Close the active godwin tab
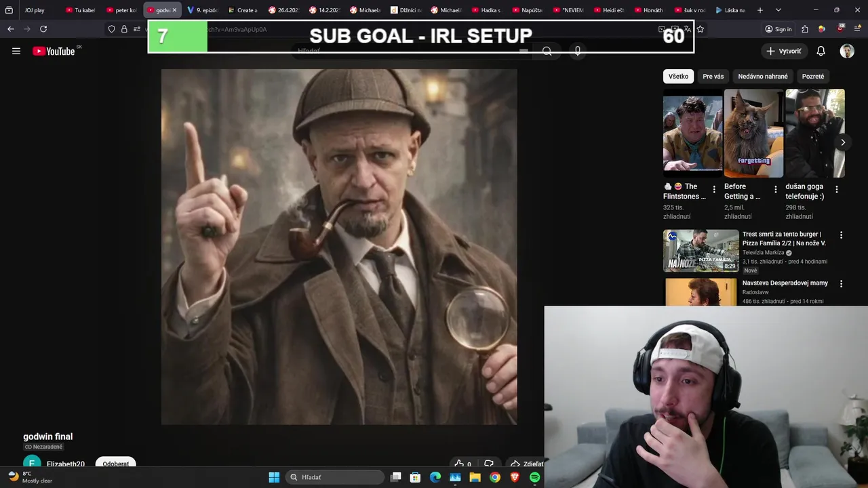The width and height of the screenshot is (868, 488). pos(174,10)
